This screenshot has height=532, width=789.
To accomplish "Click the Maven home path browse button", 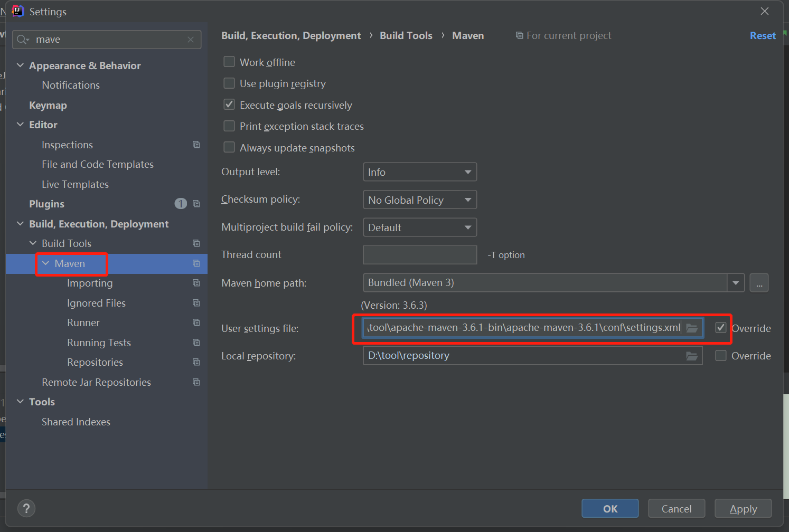I will tap(759, 283).
